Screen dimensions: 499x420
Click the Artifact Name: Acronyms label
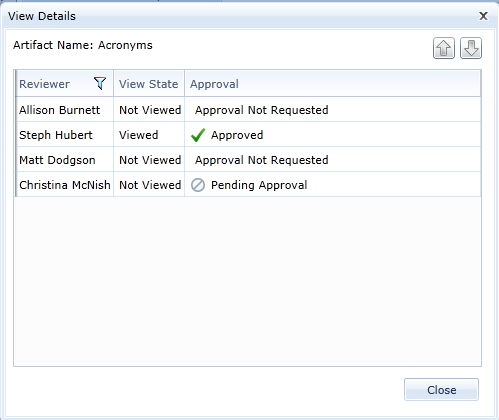point(83,45)
